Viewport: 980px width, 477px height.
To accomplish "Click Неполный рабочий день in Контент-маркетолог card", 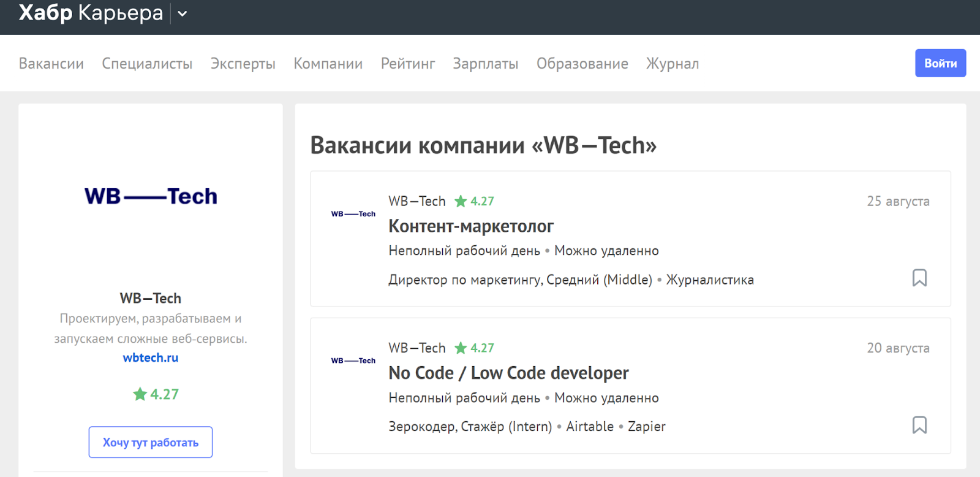I will (464, 251).
